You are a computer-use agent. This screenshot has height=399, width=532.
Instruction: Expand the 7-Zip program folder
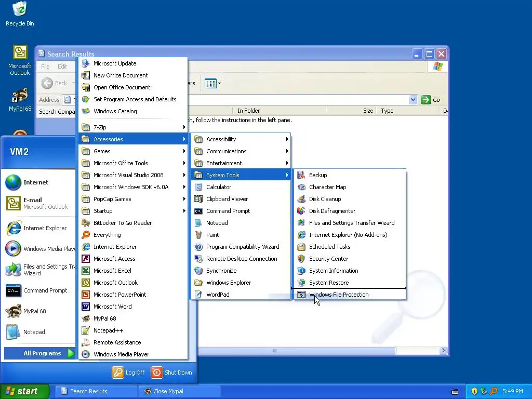133,127
